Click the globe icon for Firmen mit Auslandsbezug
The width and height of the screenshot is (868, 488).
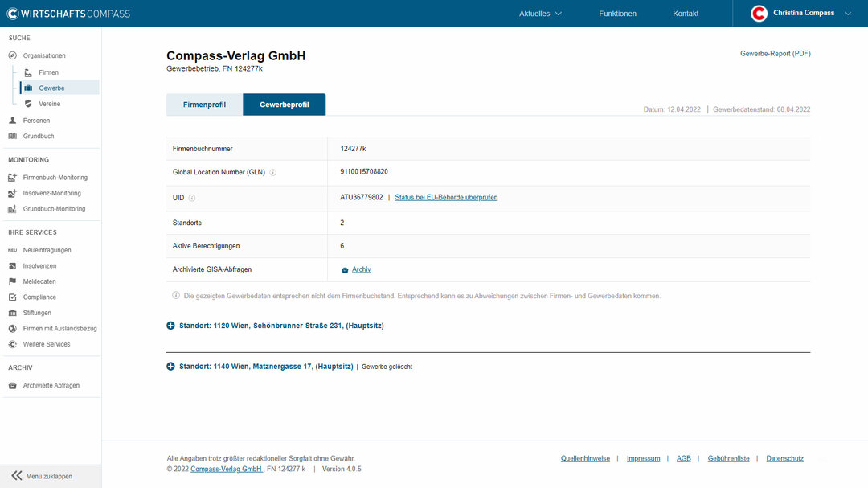tap(13, 329)
